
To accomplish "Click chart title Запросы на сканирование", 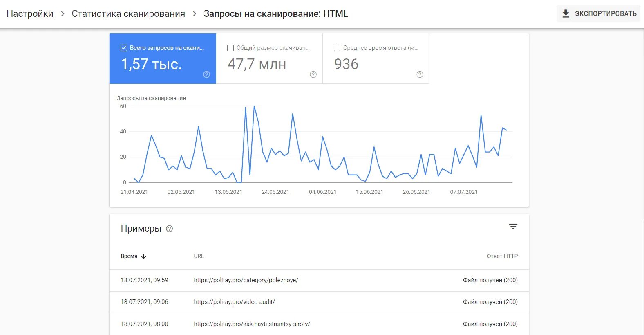I will [151, 98].
